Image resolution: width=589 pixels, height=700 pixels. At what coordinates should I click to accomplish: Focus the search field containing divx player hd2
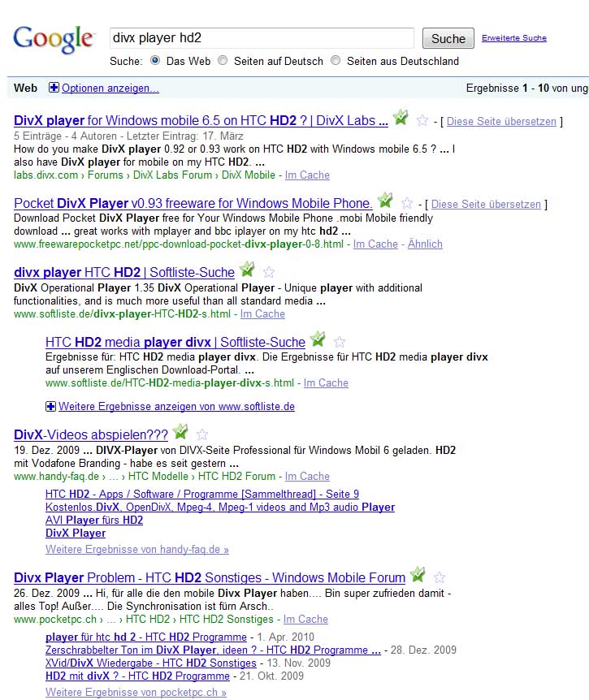pos(262,38)
